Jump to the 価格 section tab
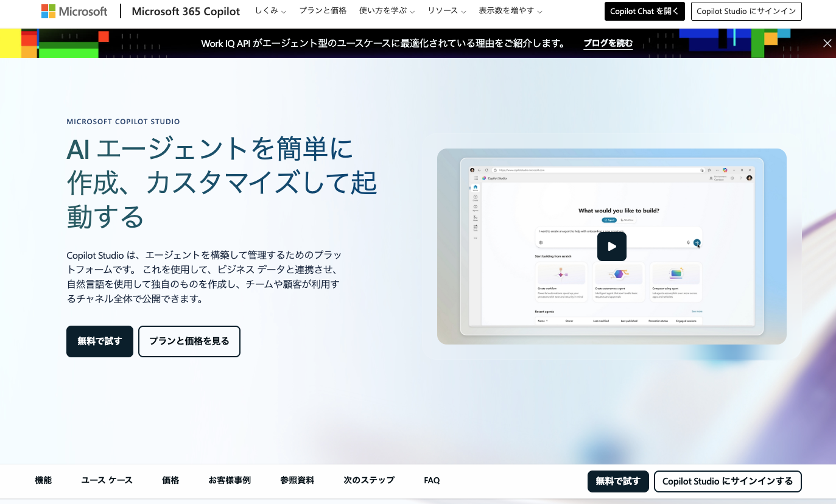 (170, 480)
